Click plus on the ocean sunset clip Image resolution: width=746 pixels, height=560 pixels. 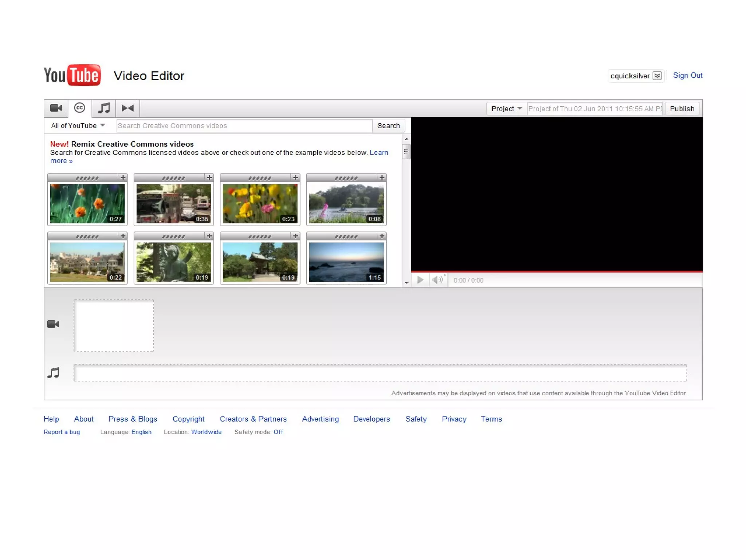pos(382,236)
